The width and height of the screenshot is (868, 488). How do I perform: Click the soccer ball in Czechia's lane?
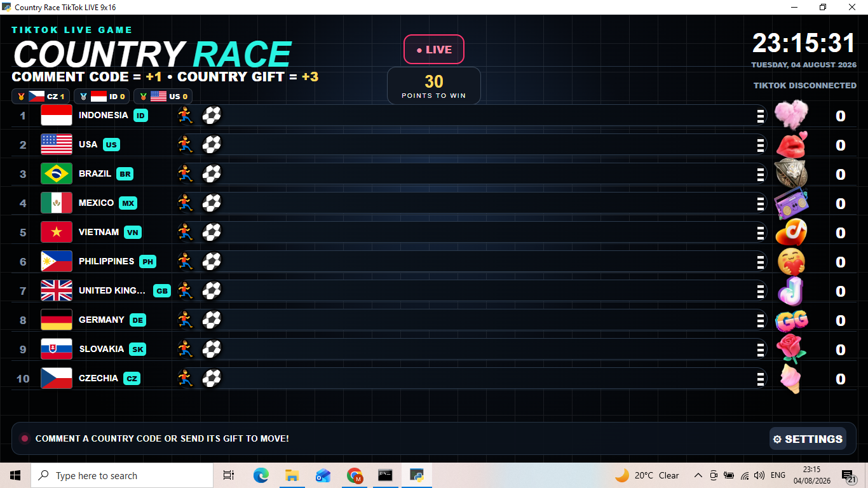(x=212, y=378)
